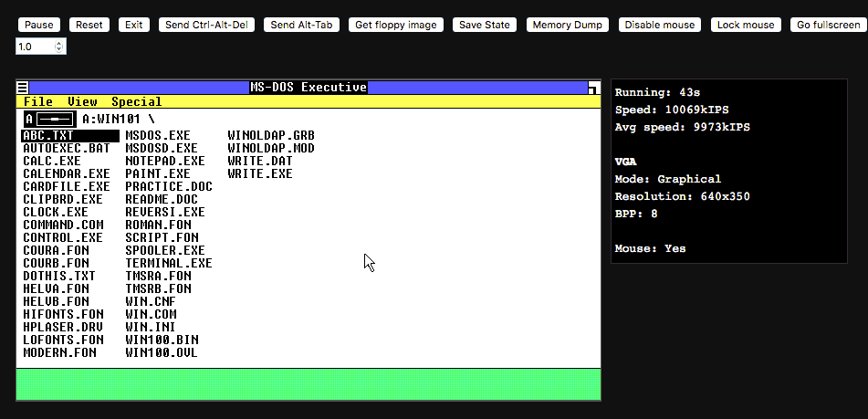Select the file LOFONTS.FON
This screenshot has width=868, height=419.
click(x=63, y=340)
